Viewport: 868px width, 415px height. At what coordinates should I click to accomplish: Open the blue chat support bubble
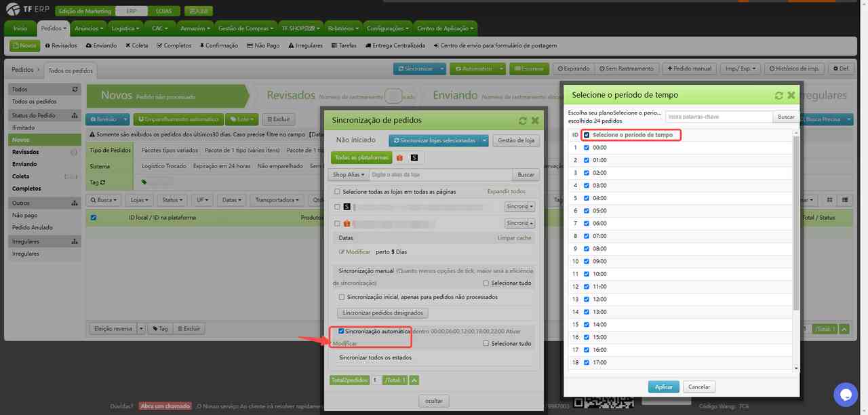[x=846, y=395]
